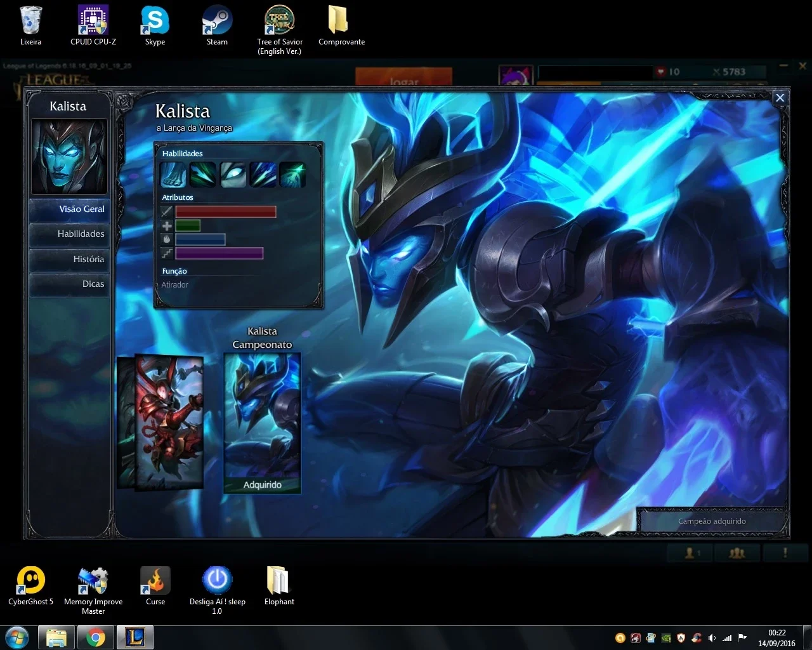Select Kalista's foot passive ability icon

click(173, 175)
